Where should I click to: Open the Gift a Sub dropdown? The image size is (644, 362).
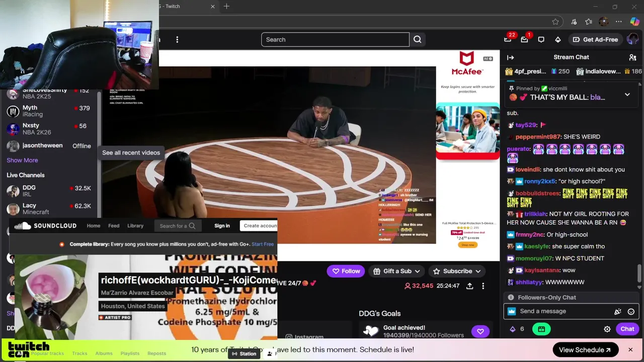tap(396, 271)
